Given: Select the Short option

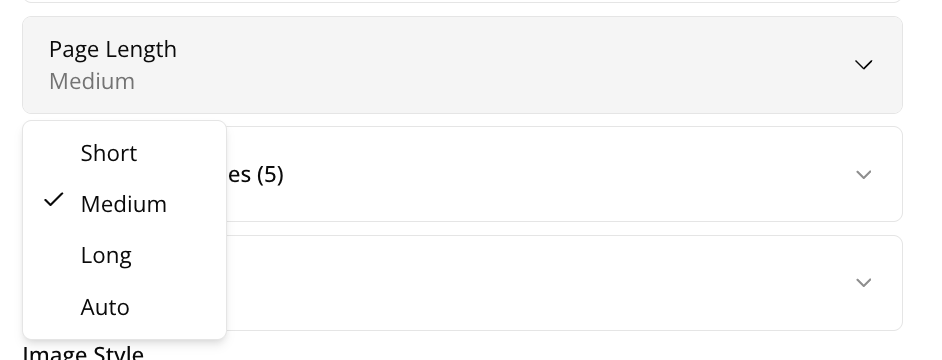Looking at the screenshot, I should 124,153.
